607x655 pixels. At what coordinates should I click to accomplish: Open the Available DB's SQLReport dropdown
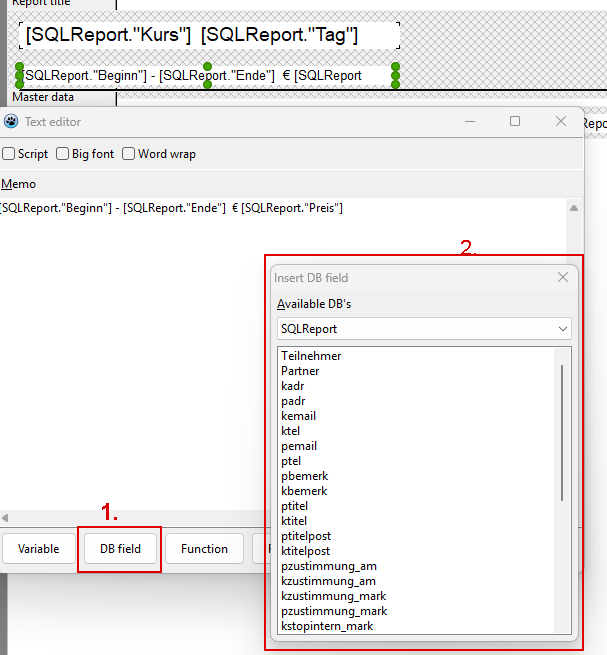[424, 328]
